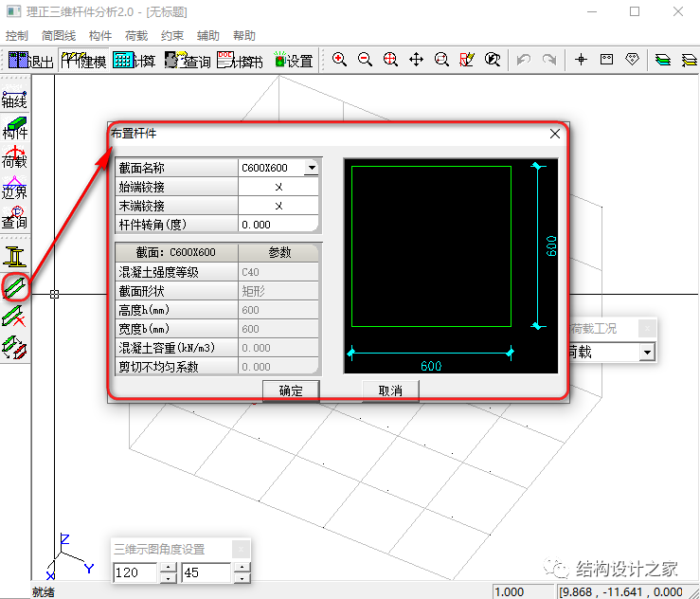The width and height of the screenshot is (700, 599).
Task: Click the angle field showing 45
Action: (206, 572)
